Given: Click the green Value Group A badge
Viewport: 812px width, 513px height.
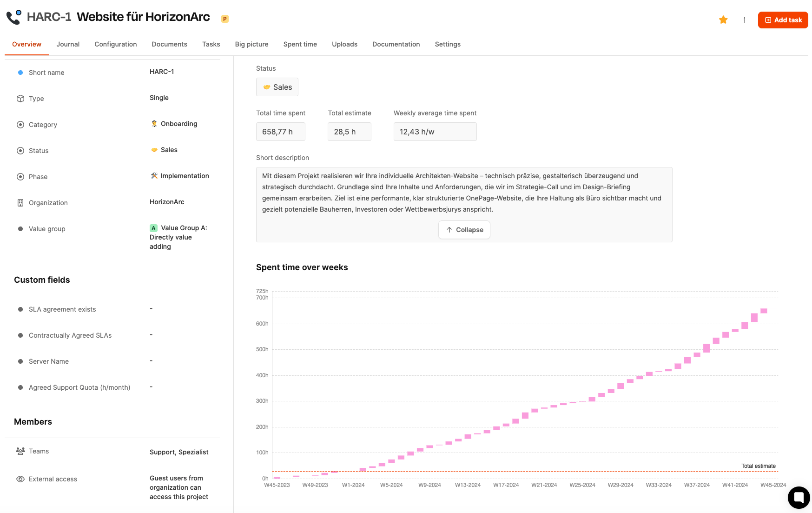Looking at the screenshot, I should click(153, 228).
